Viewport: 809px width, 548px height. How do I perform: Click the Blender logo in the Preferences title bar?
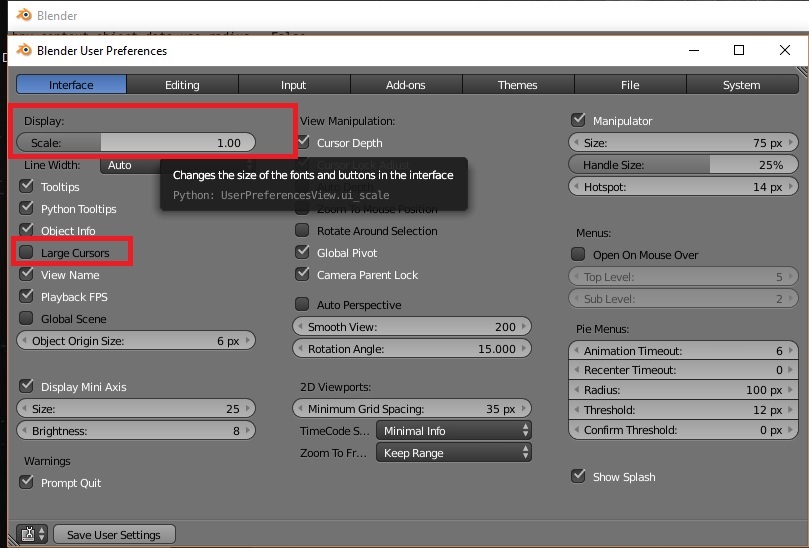[24, 50]
